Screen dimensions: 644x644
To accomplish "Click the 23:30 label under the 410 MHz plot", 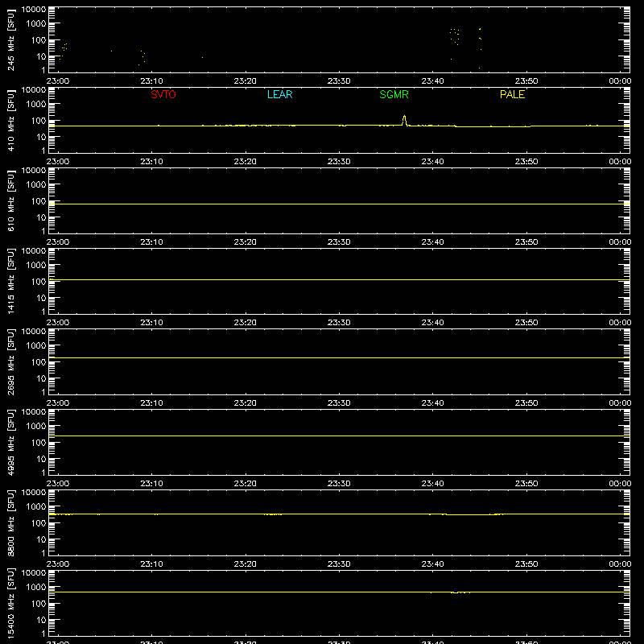I will pos(339,162).
